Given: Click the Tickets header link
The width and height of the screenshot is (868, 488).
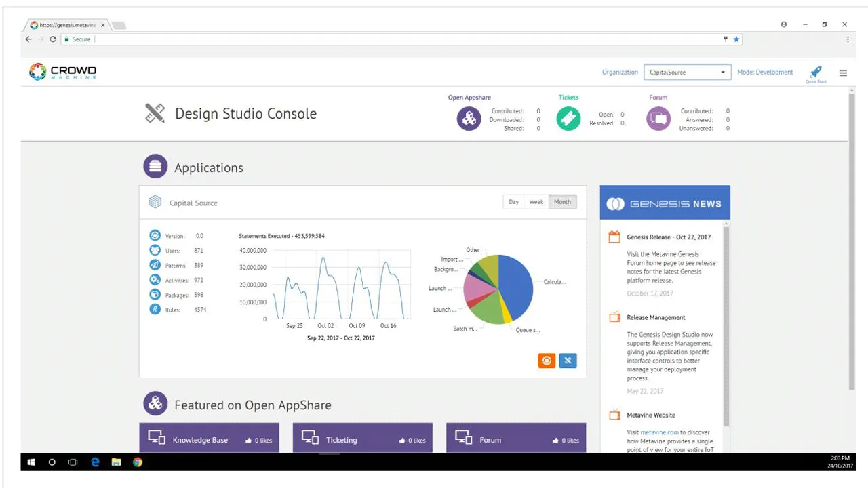Looking at the screenshot, I should [568, 98].
